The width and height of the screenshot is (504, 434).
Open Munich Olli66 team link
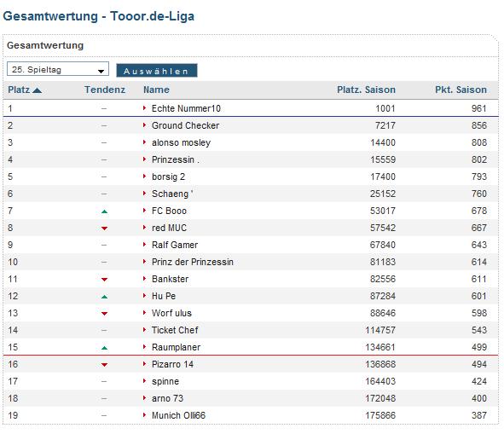pos(178,415)
